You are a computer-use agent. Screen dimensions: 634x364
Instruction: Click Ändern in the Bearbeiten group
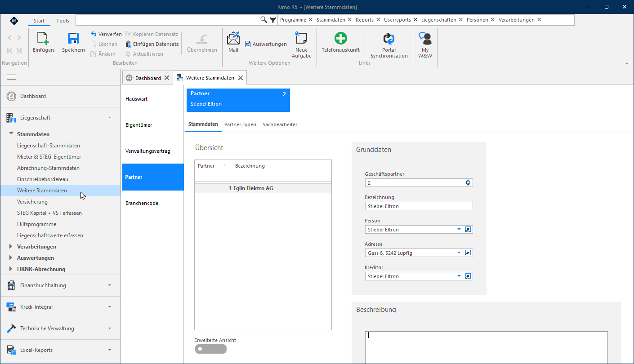click(x=103, y=54)
